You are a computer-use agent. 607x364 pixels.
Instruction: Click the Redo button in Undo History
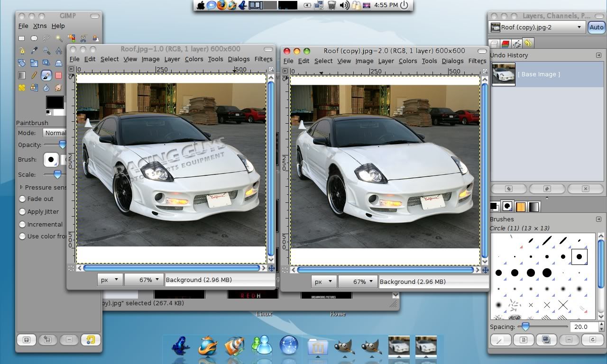click(547, 189)
